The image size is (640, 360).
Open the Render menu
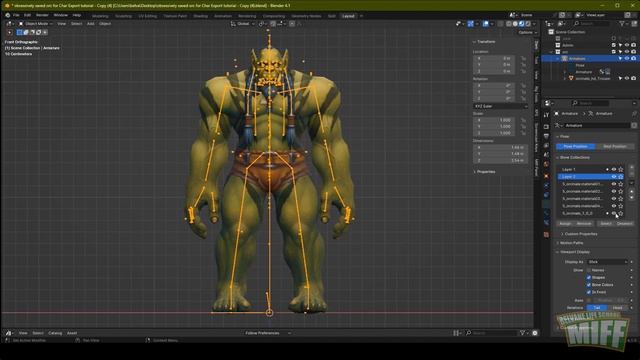pyautogui.click(x=42, y=16)
